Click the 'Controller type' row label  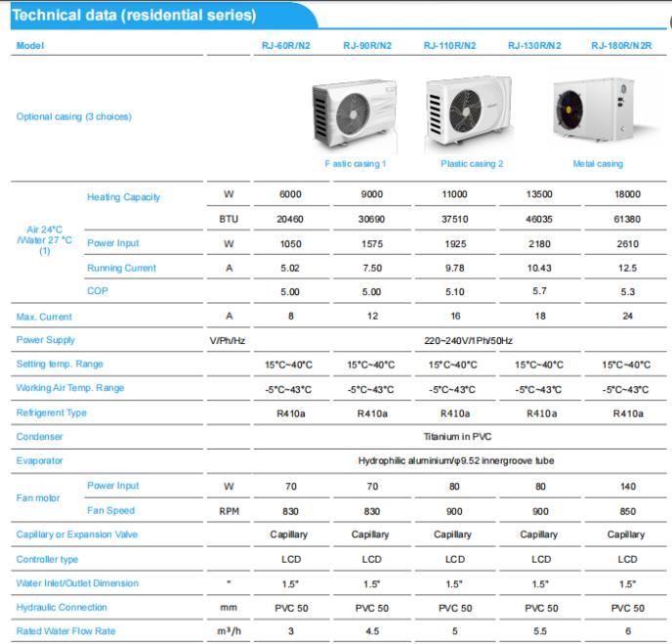pyautogui.click(x=47, y=560)
